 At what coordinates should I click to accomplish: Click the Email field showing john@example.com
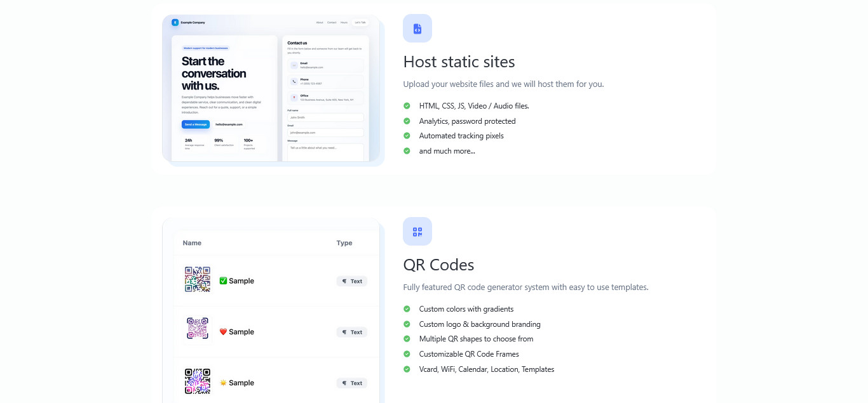(x=325, y=133)
